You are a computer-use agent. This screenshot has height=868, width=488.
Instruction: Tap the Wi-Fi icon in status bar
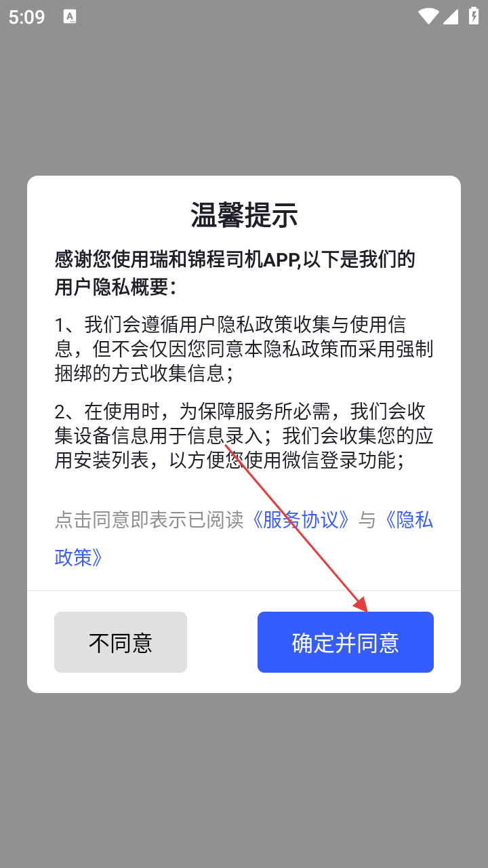pos(428,16)
